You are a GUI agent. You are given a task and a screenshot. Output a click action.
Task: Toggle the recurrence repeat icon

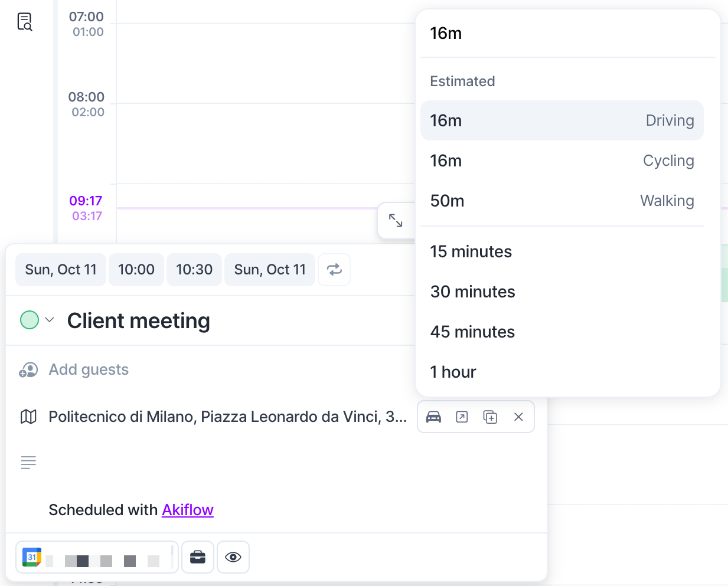334,270
